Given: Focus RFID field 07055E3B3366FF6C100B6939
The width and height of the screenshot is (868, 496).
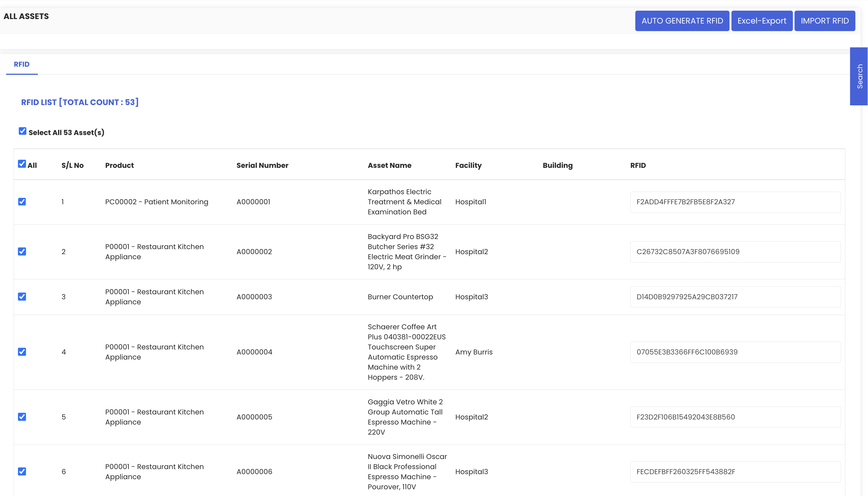Looking at the screenshot, I should point(735,352).
